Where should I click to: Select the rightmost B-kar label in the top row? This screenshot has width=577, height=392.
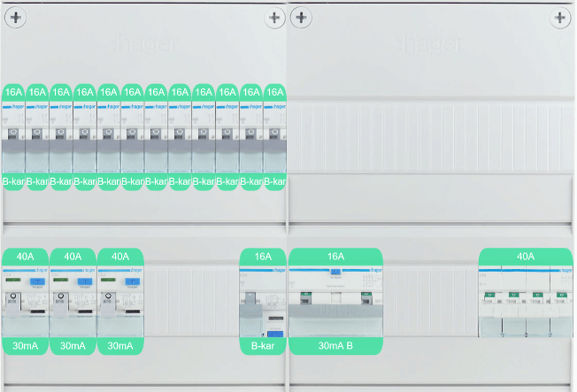click(275, 182)
